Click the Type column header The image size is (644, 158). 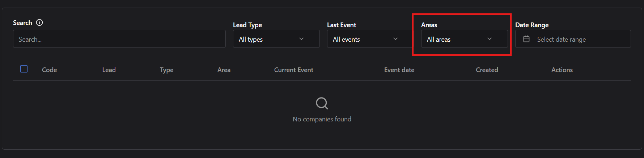coord(167,70)
